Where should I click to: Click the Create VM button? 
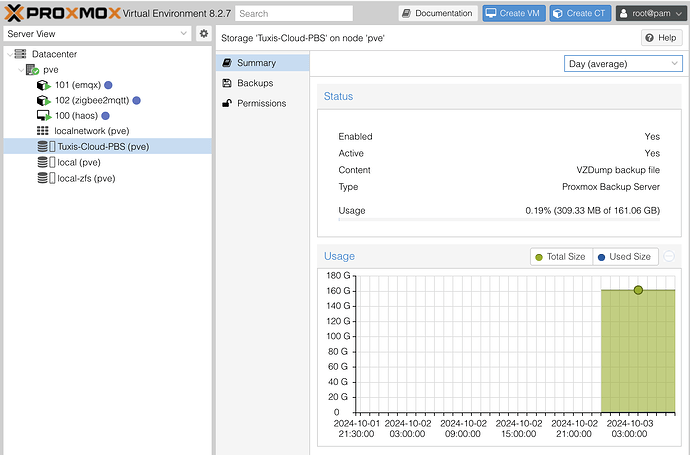[514, 13]
